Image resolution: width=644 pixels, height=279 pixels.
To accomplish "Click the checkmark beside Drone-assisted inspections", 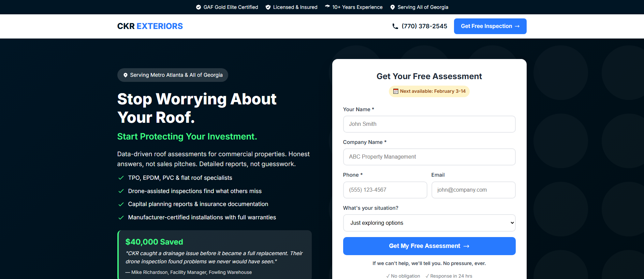I will click(x=121, y=191).
